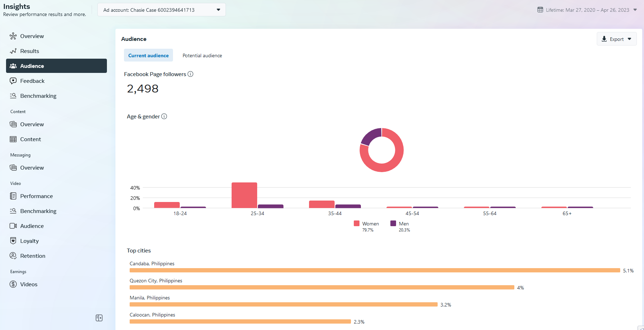644x330 pixels.
Task: Open the Export dropdown arrow
Action: point(629,39)
